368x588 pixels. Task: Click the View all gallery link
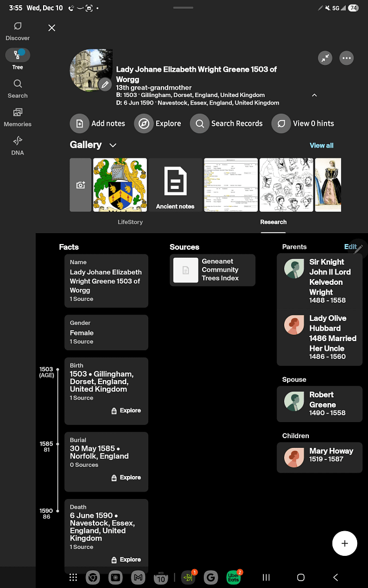point(321,145)
